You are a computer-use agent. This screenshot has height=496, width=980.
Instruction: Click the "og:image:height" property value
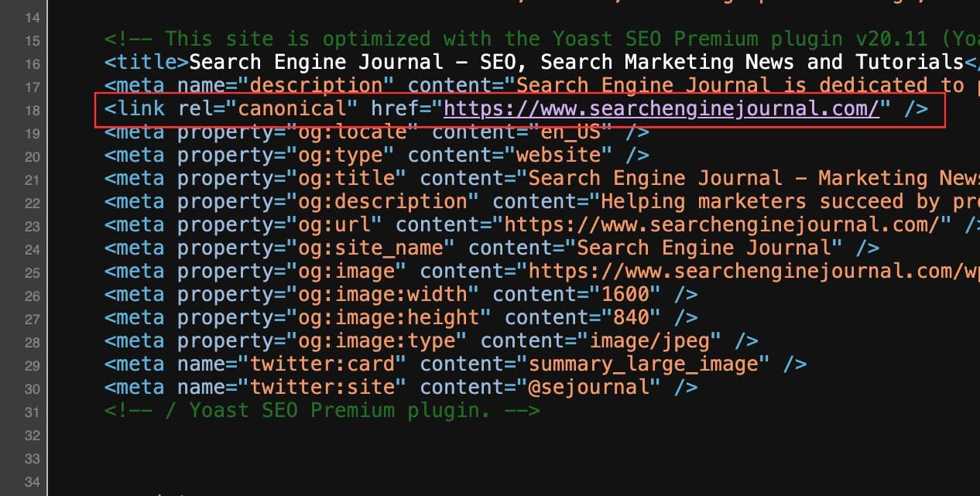pos(389,317)
